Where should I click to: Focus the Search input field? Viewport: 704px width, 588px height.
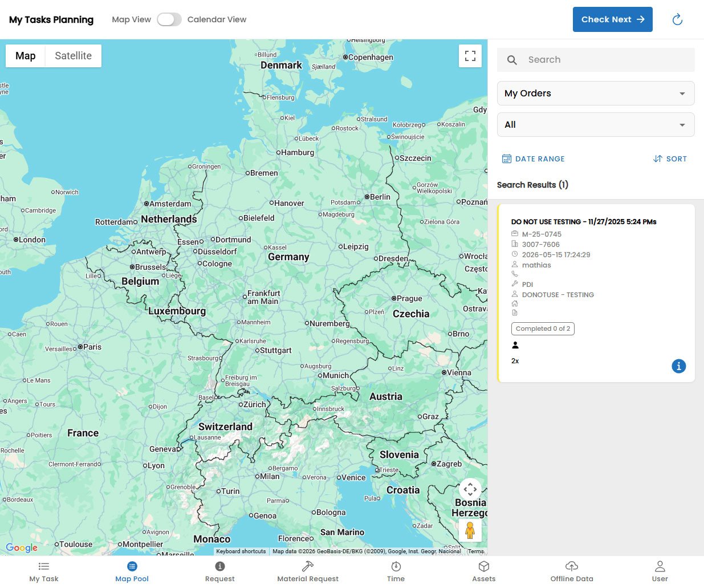596,60
